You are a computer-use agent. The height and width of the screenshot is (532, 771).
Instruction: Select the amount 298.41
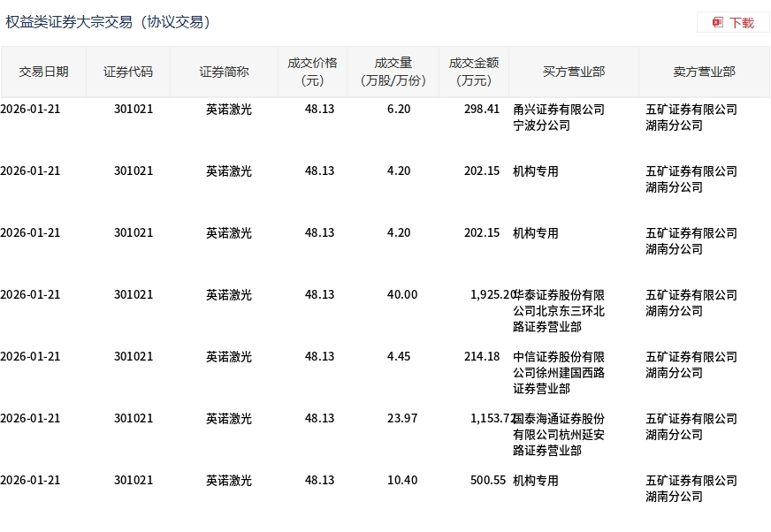[x=481, y=110]
